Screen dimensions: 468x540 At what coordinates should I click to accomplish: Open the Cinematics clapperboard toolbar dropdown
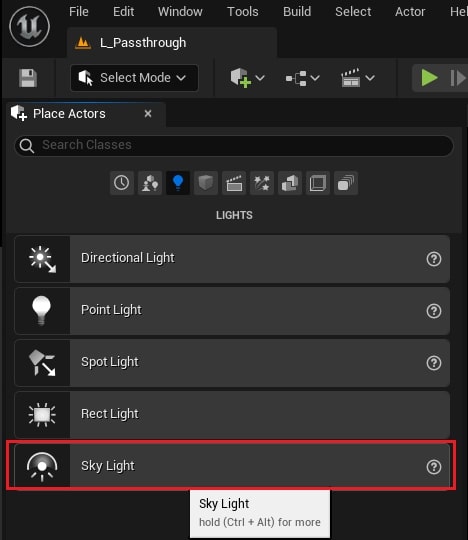[x=357, y=78]
